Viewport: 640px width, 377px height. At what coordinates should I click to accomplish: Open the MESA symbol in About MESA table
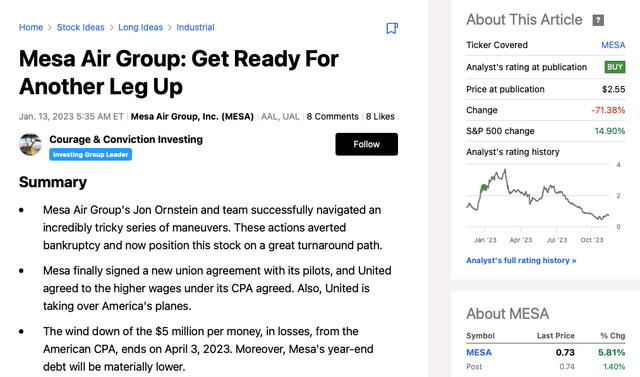pos(479,353)
